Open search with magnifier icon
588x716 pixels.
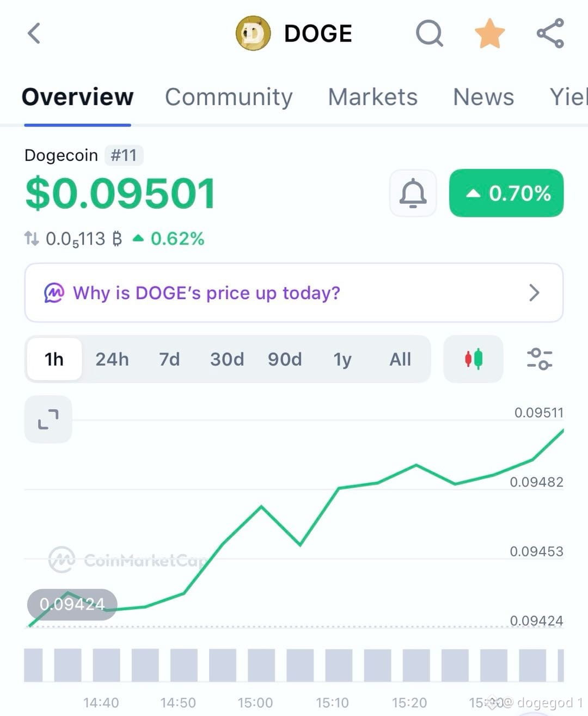tap(430, 33)
